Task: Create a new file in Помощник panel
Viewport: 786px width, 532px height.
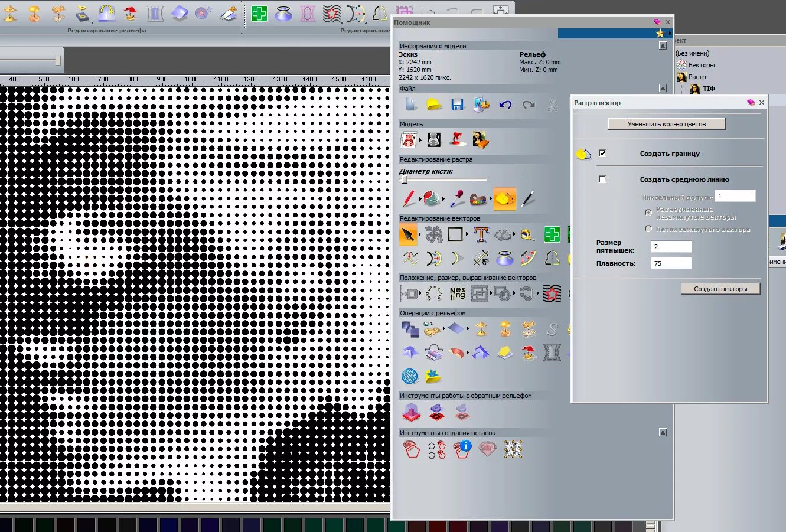Action: tap(410, 105)
